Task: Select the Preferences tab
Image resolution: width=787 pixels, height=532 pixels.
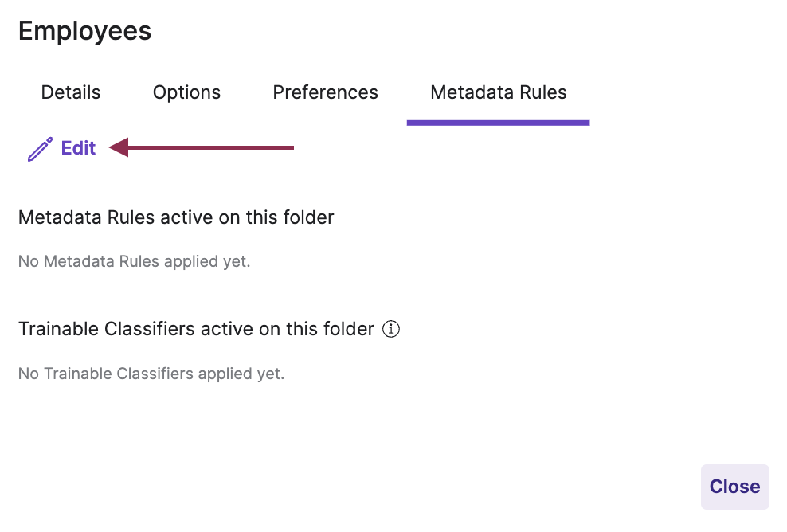Action: (325, 92)
